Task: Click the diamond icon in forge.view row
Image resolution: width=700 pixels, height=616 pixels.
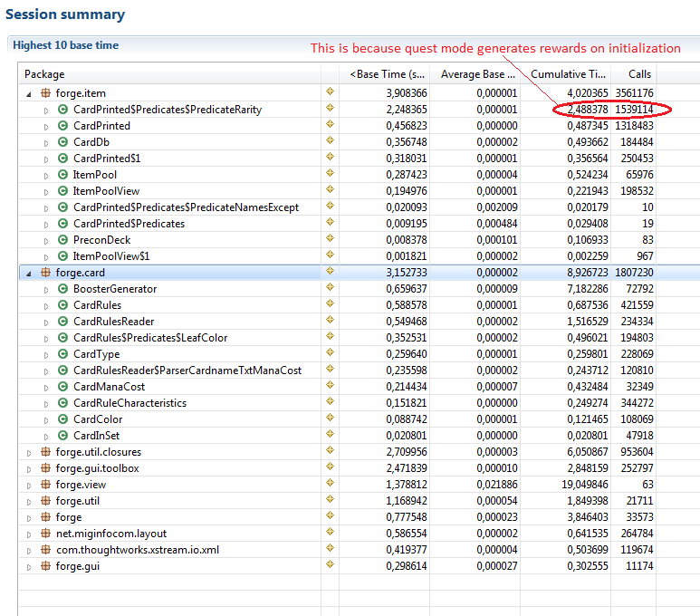Action: [330, 484]
